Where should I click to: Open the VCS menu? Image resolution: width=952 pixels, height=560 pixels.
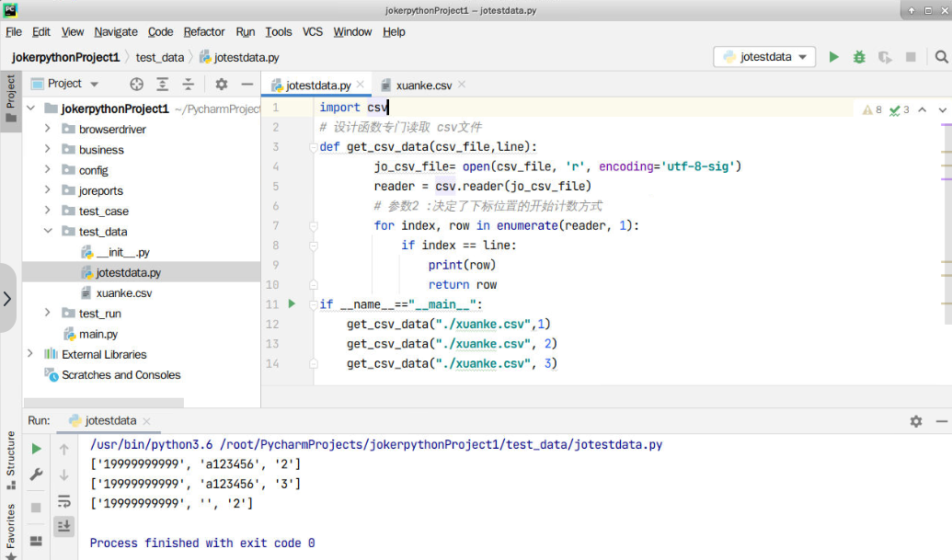[313, 31]
